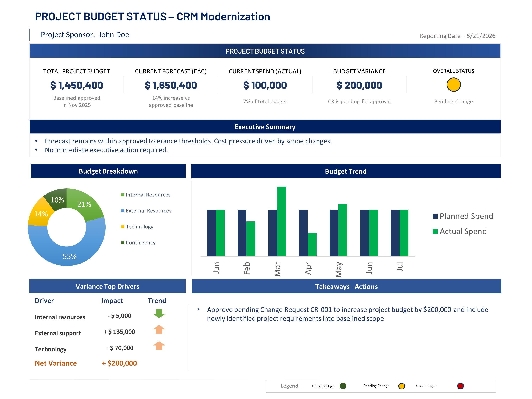The height and width of the screenshot is (399, 532).
Task: Select the Contingency legend swatch
Action: 123,242
